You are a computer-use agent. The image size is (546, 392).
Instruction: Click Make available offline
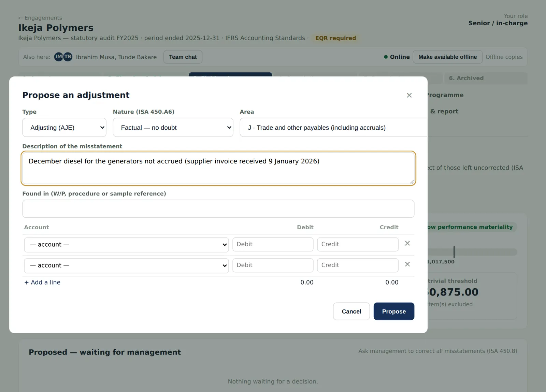(x=447, y=57)
